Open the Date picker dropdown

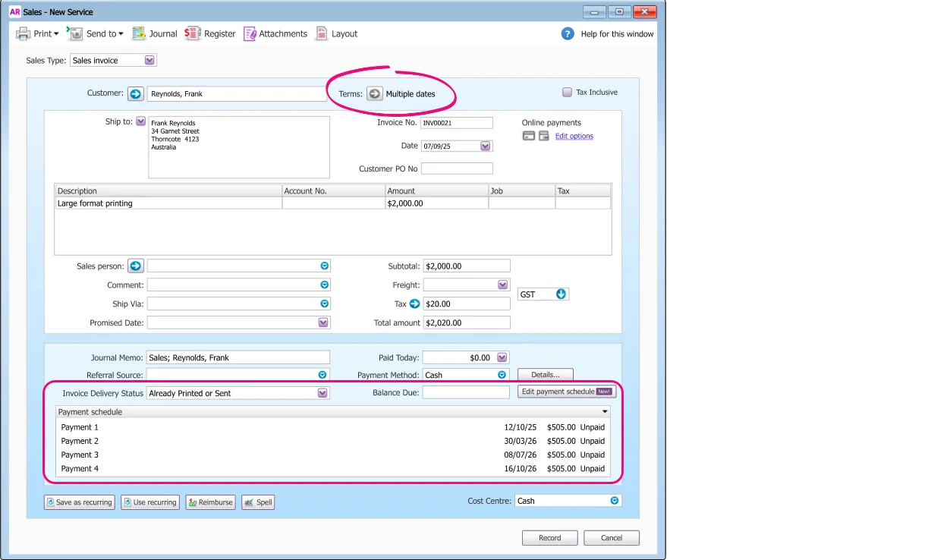(x=486, y=146)
